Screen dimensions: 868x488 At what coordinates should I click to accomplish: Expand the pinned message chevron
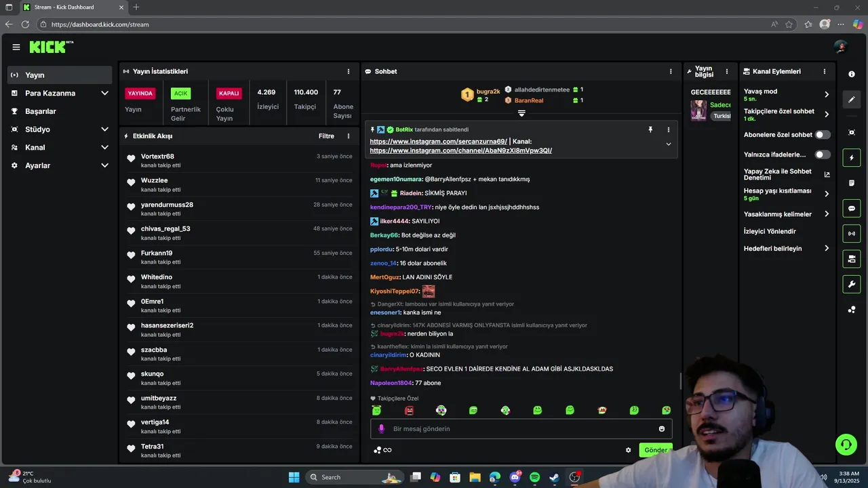pos(669,144)
